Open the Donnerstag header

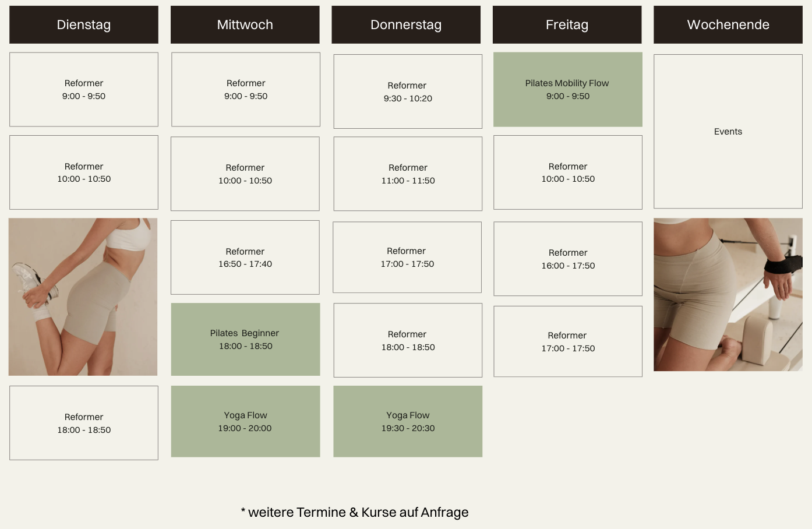406,24
